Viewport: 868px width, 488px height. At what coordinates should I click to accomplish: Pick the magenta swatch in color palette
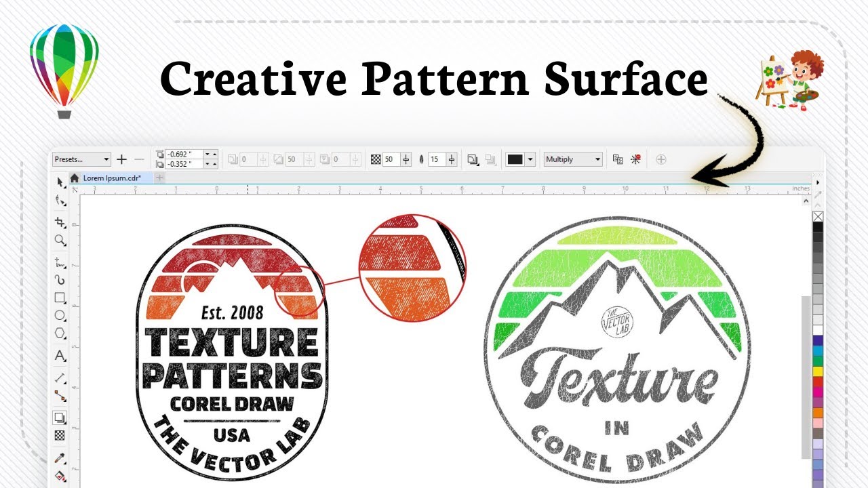[818, 392]
